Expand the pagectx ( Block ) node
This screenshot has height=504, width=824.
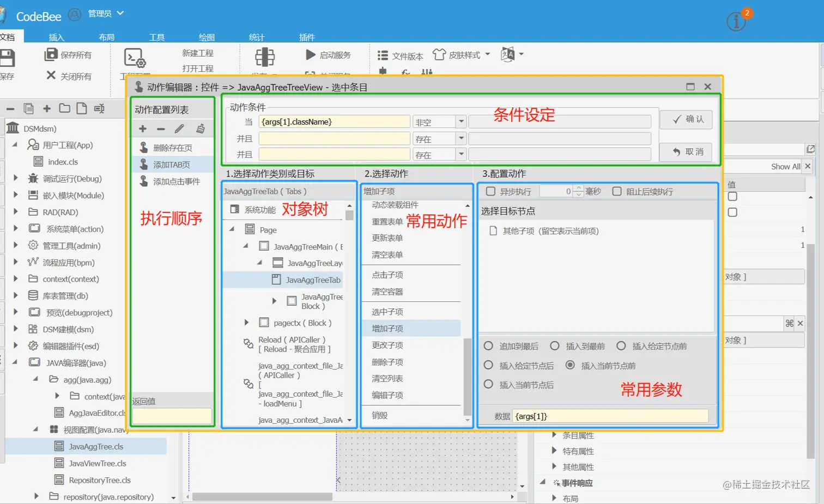click(x=246, y=323)
